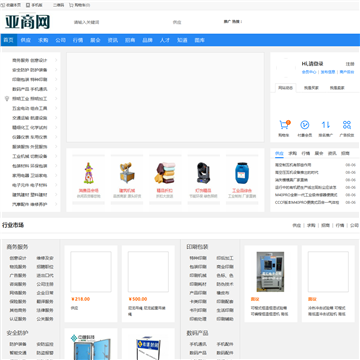Open 求购 in the blue navigation bar
Viewport: 360px width, 360px height.
(x=43, y=40)
